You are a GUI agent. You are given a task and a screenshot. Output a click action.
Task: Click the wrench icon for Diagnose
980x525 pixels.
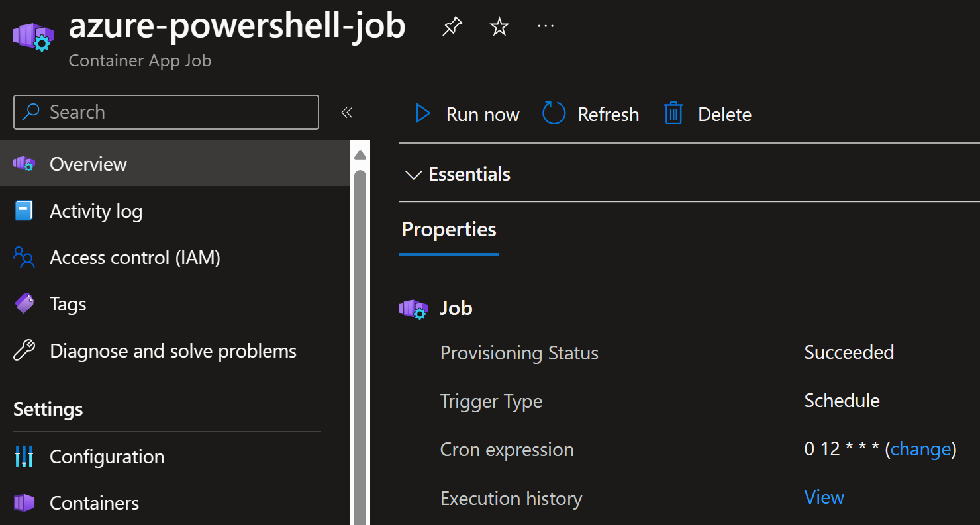24,350
